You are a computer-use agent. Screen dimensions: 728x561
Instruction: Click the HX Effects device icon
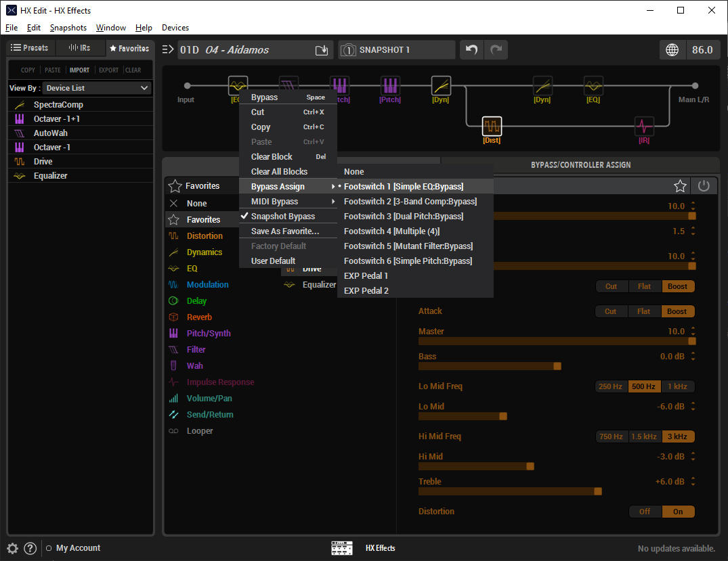[x=342, y=548]
